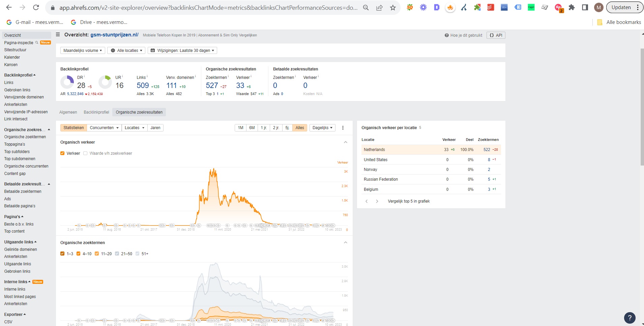
Task: Open the chart three-dot options menu
Action: tap(343, 128)
